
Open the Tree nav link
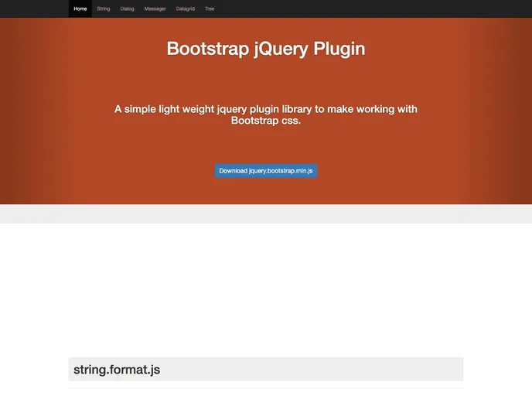(210, 9)
